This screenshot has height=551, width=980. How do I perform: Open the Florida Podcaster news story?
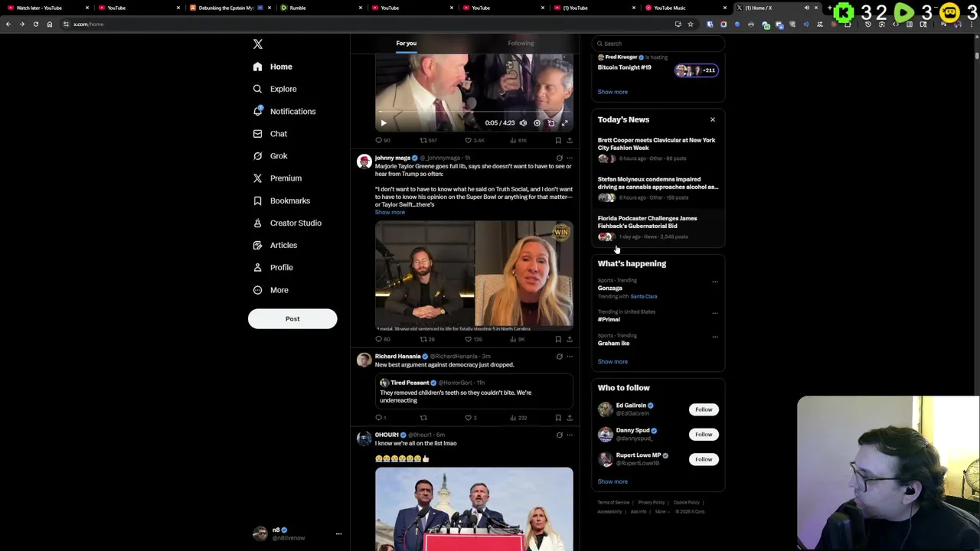tap(658, 228)
